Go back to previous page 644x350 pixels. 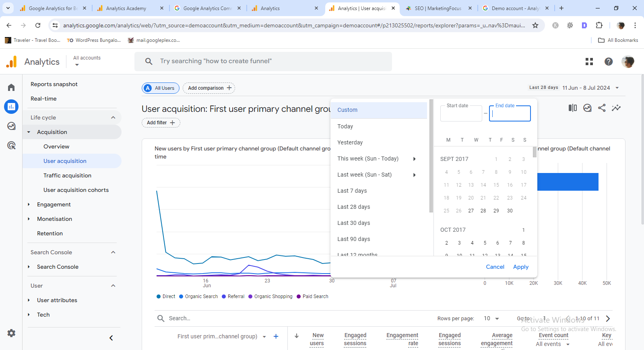[x=9, y=25]
